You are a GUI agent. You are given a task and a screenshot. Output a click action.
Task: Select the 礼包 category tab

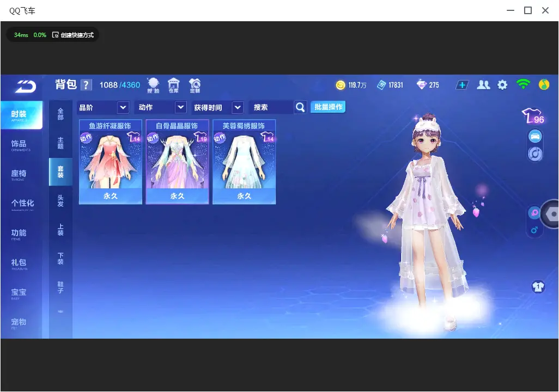point(21,264)
